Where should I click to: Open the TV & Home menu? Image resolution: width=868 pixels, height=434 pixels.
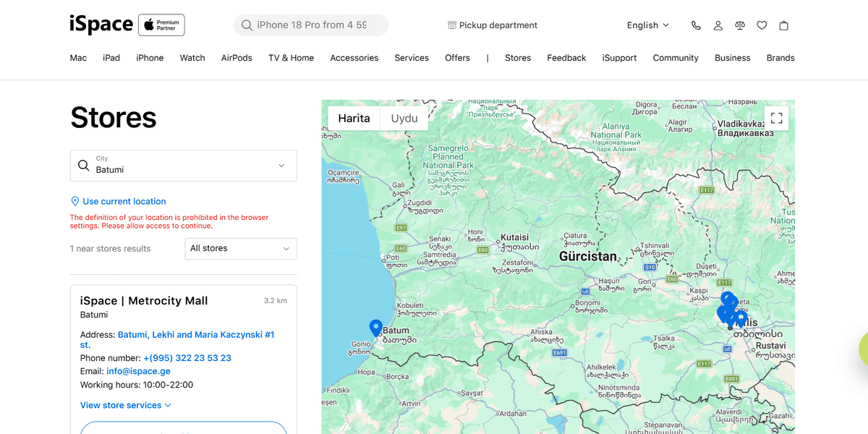(291, 58)
